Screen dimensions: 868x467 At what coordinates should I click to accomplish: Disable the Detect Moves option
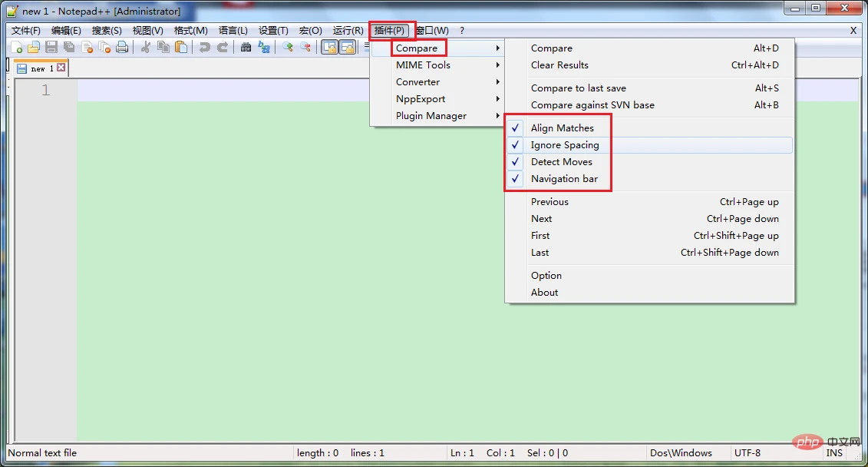pos(561,162)
